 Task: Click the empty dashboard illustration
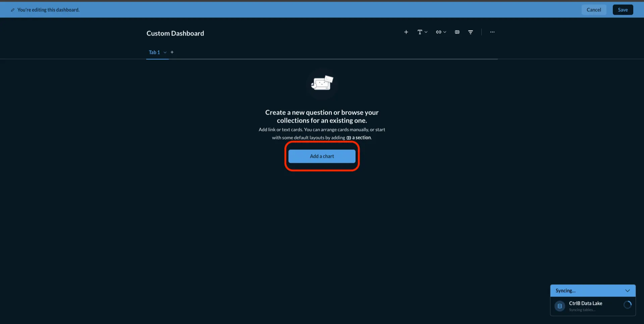coord(322,84)
